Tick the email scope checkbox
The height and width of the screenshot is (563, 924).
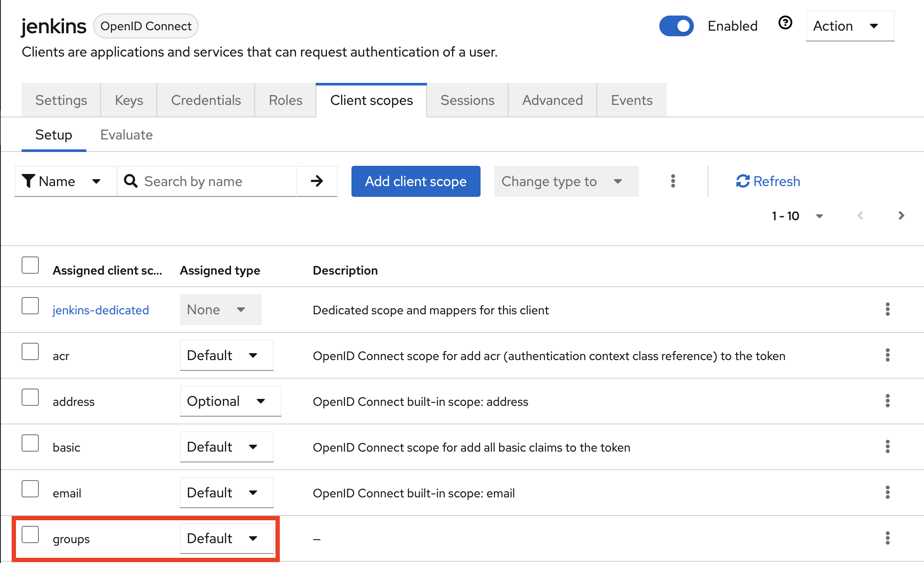[30, 489]
